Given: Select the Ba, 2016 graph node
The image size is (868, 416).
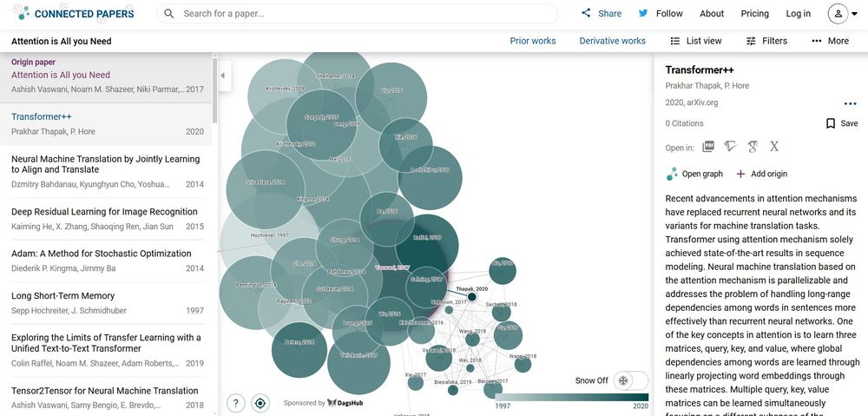Looking at the screenshot, I should point(387,220).
